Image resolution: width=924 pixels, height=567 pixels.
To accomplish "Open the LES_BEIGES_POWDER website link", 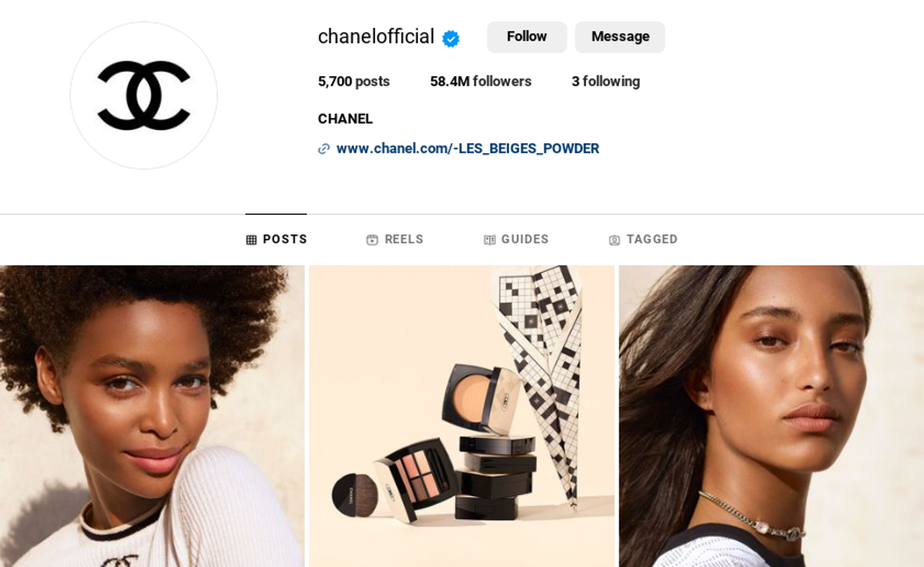I will [467, 149].
